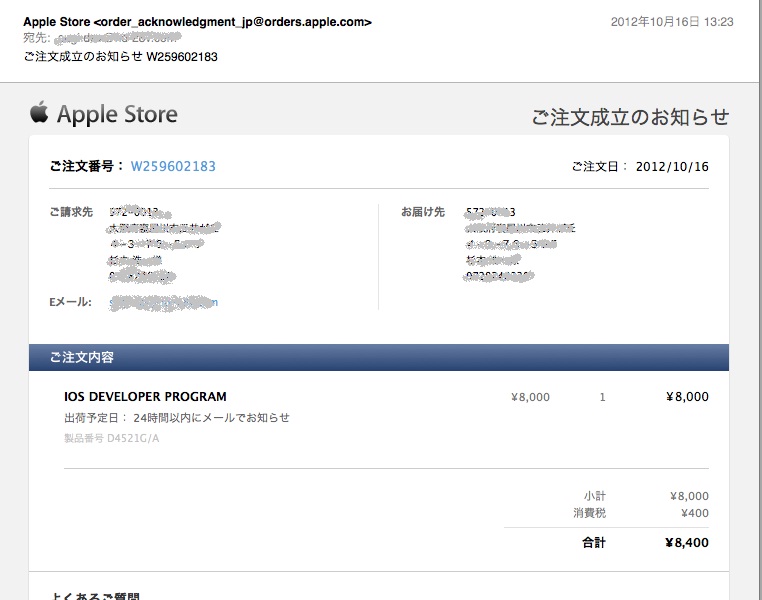Select the email subject line ご注文成立のお知らせ W259602183
Image resolution: width=762 pixels, height=600 pixels.
pos(120,56)
